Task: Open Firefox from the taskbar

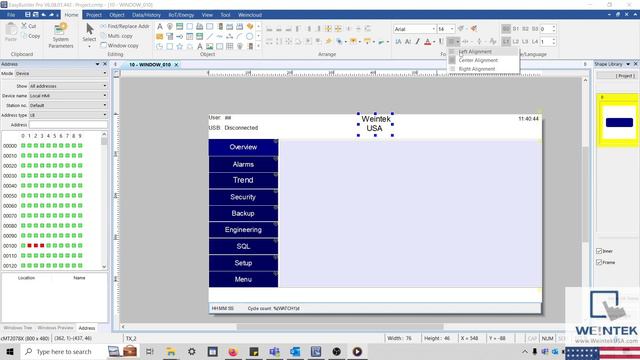Action: click(233, 351)
